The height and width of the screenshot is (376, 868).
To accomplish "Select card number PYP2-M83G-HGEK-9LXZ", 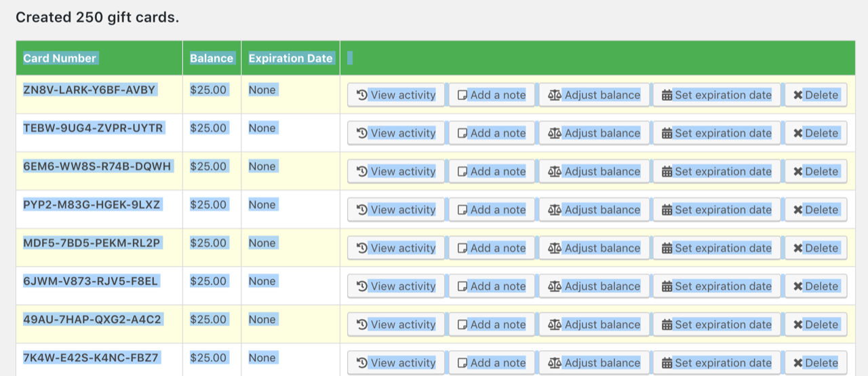I will tap(92, 205).
